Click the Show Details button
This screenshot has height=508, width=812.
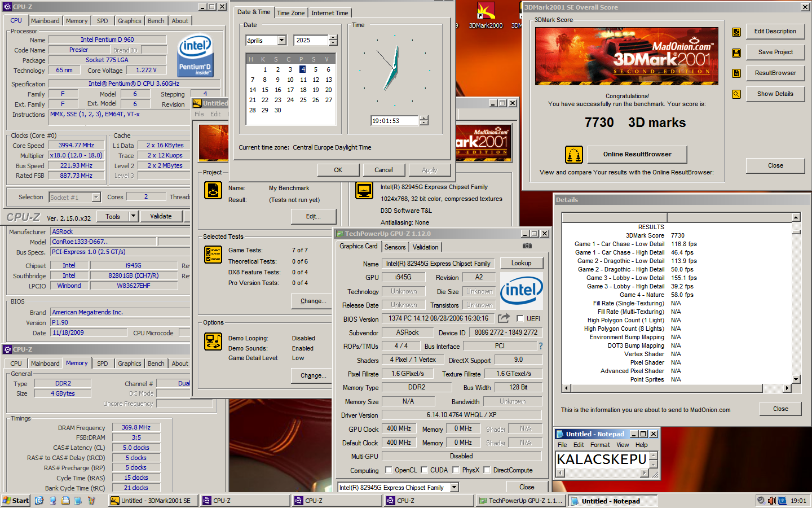[775, 94]
